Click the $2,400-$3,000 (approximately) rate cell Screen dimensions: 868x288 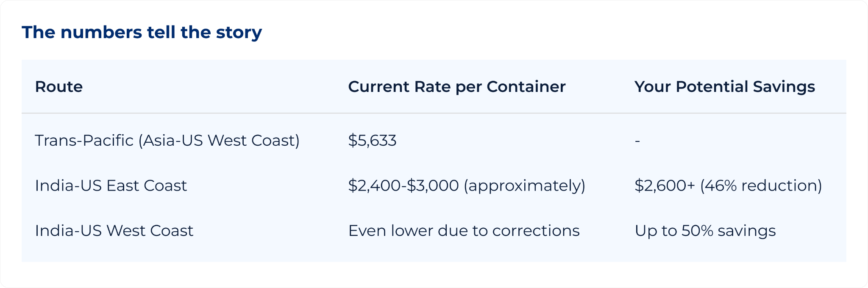tap(467, 186)
